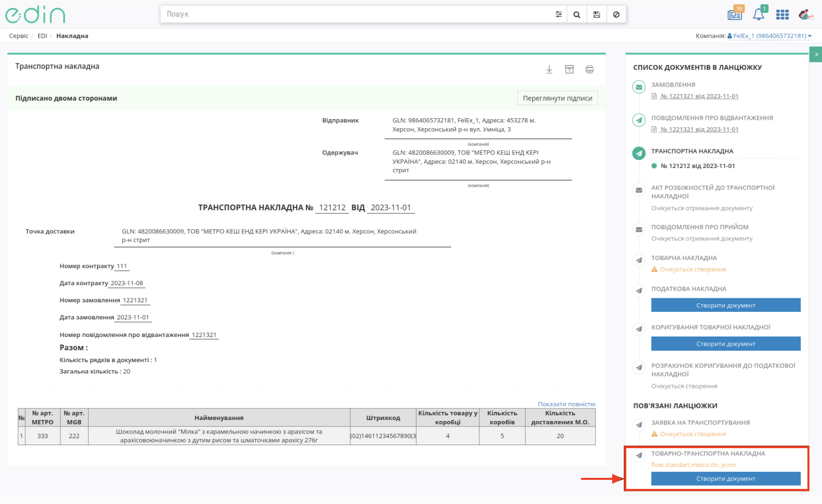The width and height of the screenshot is (822, 504).
Task: Click flow.standart.metro.ttn_ecmr text
Action: [x=694, y=465]
